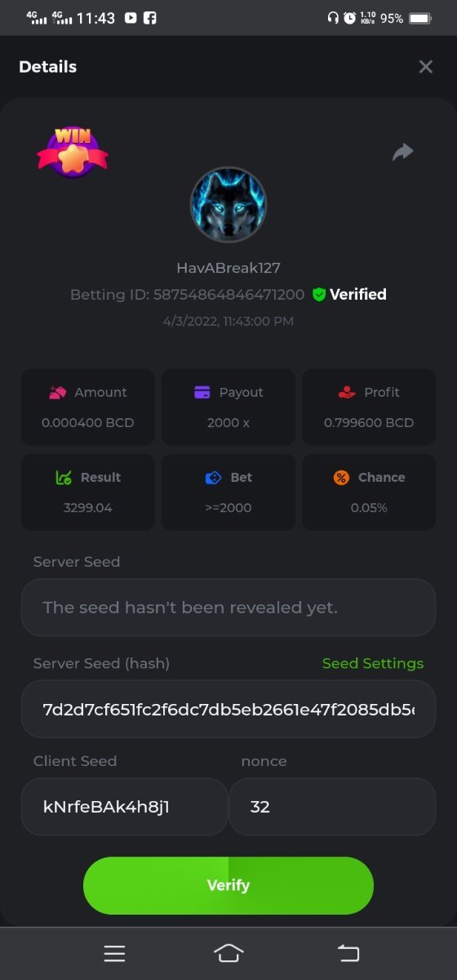Click the green Verify button
The height and width of the screenshot is (980, 457).
(228, 885)
